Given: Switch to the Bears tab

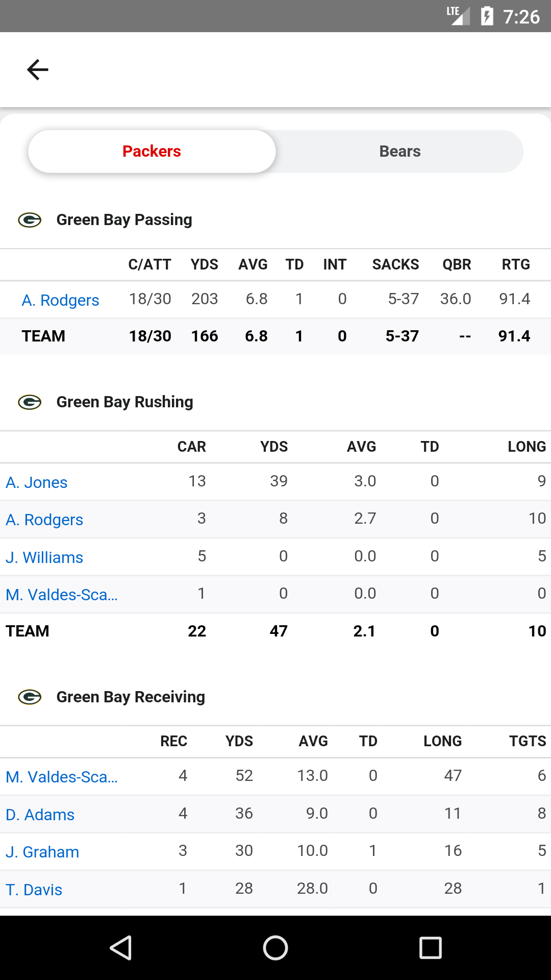Looking at the screenshot, I should click(400, 152).
